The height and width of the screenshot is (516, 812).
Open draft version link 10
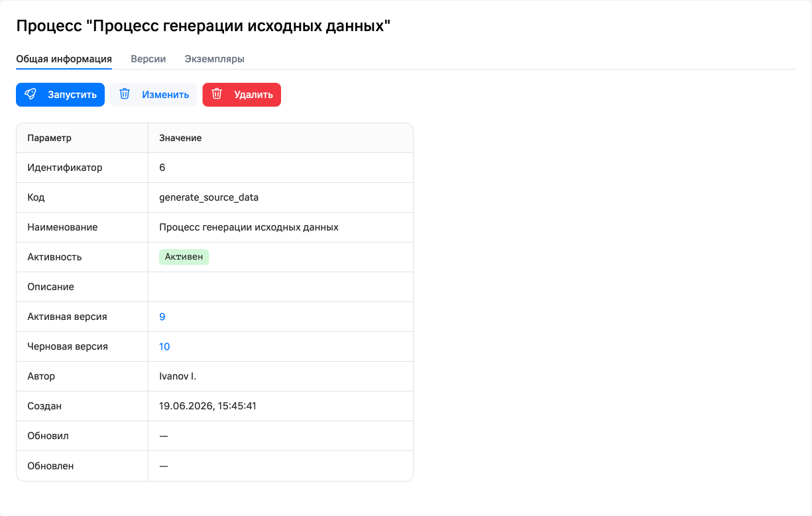pyautogui.click(x=164, y=346)
